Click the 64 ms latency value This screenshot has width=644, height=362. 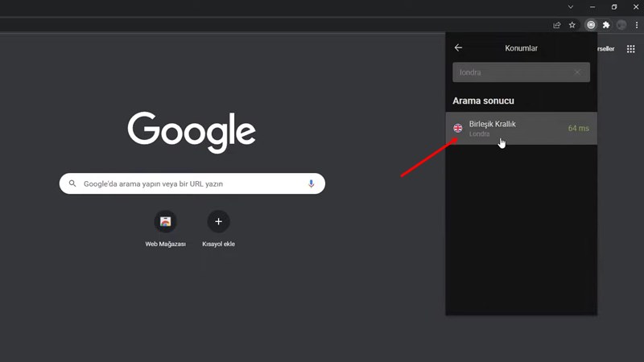(578, 129)
